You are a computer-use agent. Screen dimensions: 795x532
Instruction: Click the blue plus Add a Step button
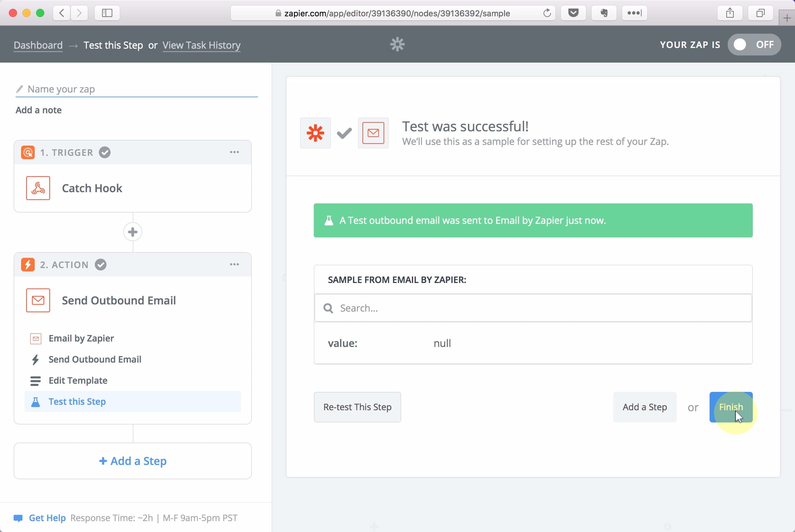[x=133, y=461]
